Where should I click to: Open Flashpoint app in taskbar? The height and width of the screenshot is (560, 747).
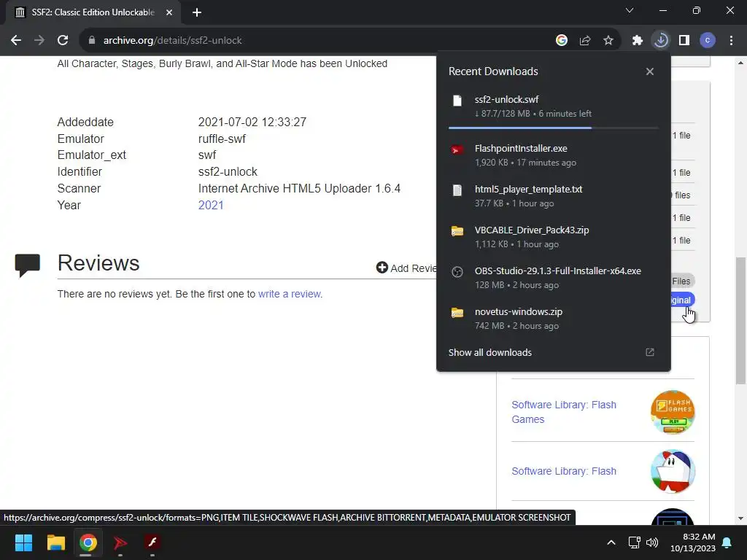(120, 542)
